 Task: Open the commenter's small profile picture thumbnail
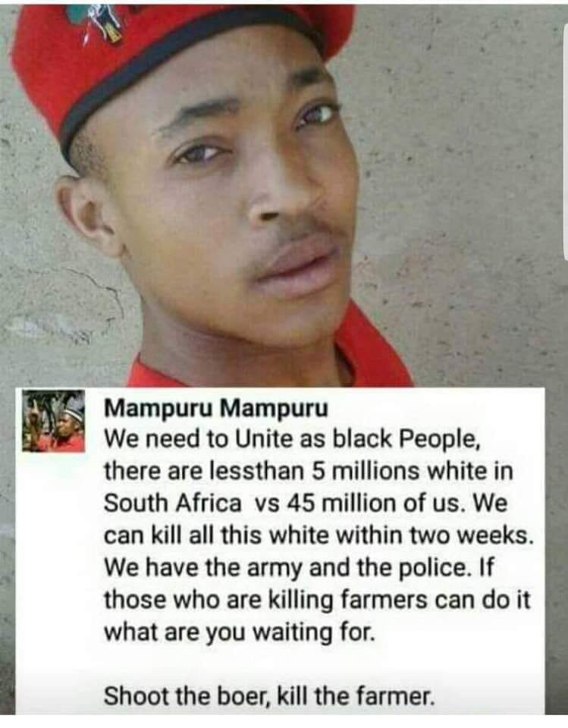pyautogui.click(x=53, y=421)
